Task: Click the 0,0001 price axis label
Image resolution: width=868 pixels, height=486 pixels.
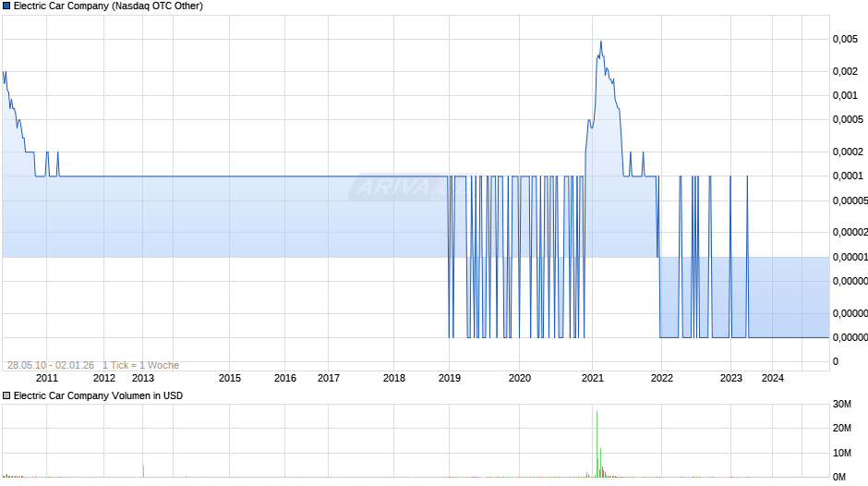Action: click(x=848, y=176)
